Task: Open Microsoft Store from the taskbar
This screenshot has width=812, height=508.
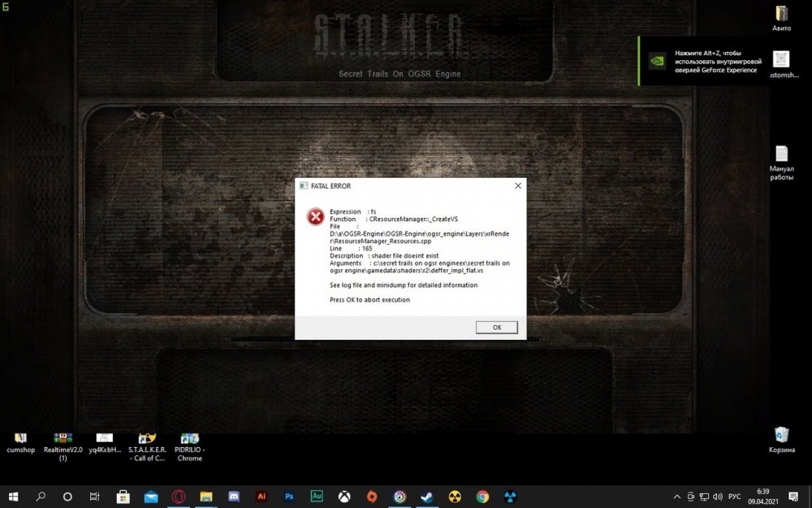Action: (x=123, y=497)
